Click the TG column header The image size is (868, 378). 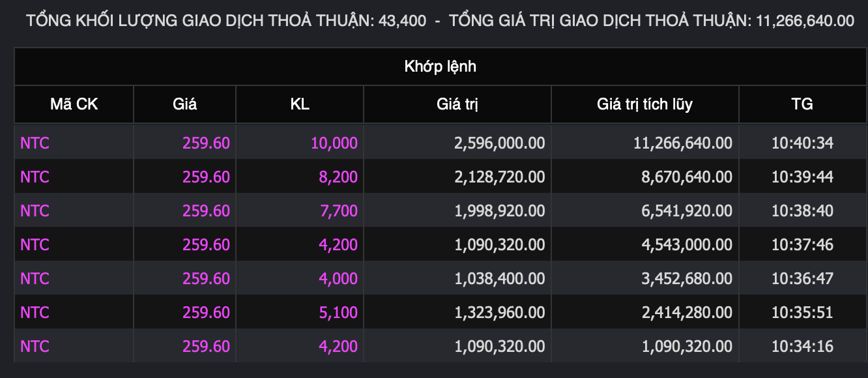tap(802, 104)
